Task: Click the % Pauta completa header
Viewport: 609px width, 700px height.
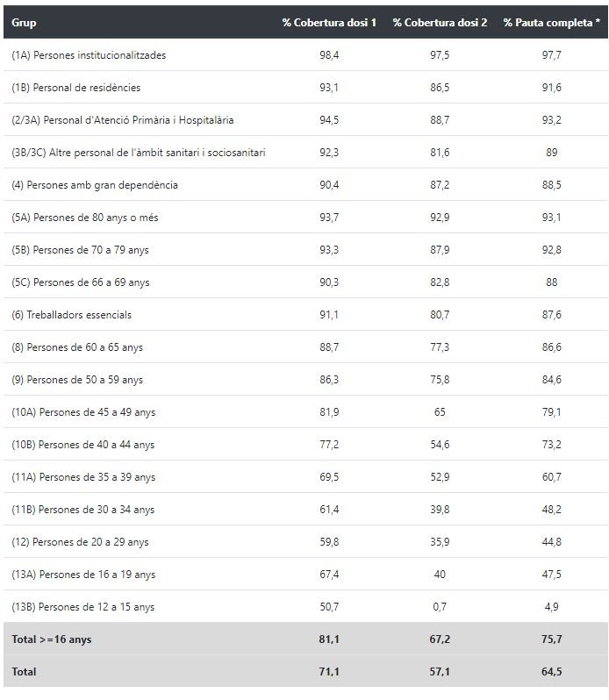Action: pos(551,23)
